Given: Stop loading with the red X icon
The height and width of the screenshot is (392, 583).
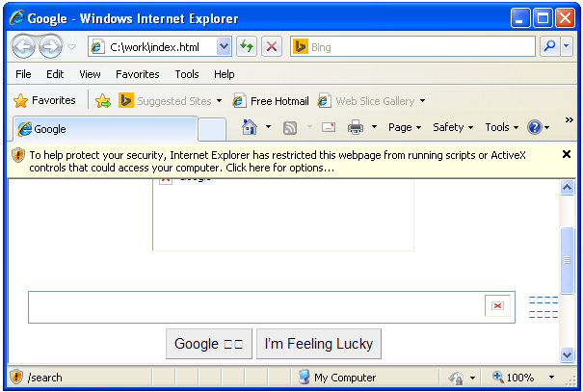Looking at the screenshot, I should pyautogui.click(x=272, y=47).
